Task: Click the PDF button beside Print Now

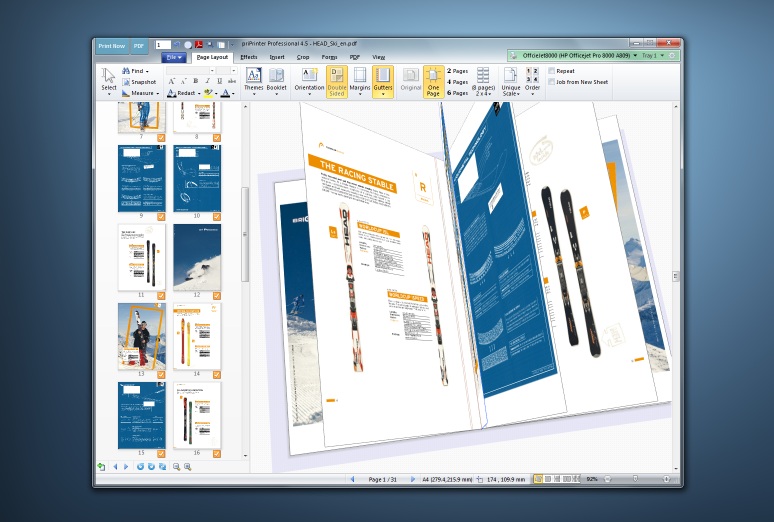Action: pyautogui.click(x=139, y=46)
